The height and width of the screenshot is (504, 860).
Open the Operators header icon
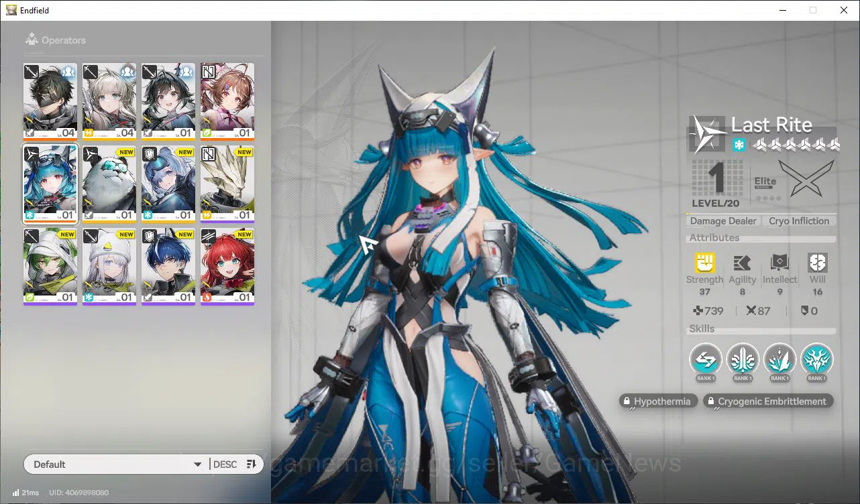tap(31, 40)
